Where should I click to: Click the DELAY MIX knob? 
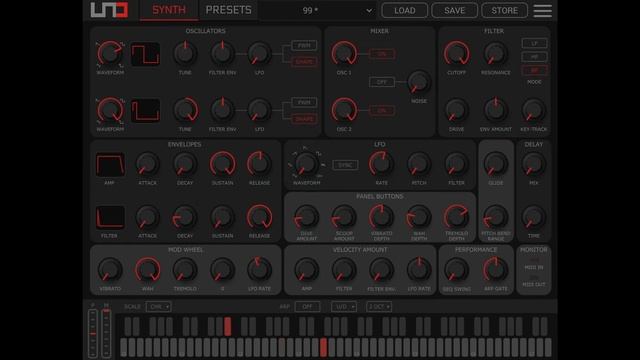click(533, 164)
